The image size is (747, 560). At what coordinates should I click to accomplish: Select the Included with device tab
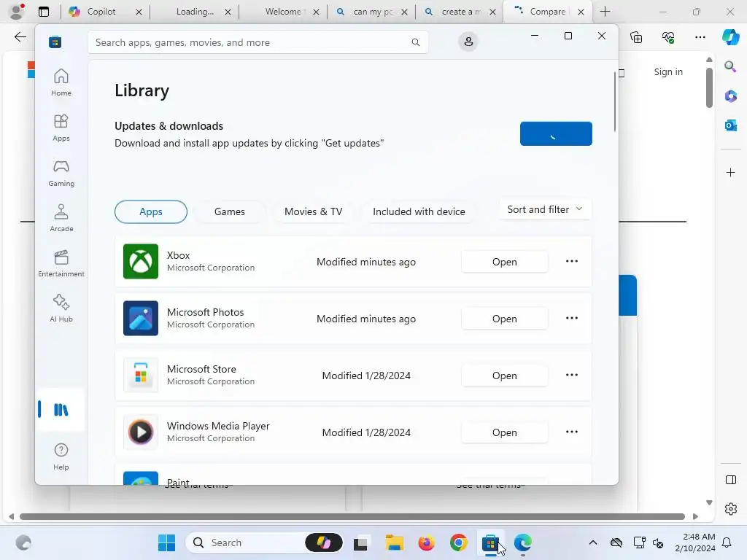pos(419,211)
